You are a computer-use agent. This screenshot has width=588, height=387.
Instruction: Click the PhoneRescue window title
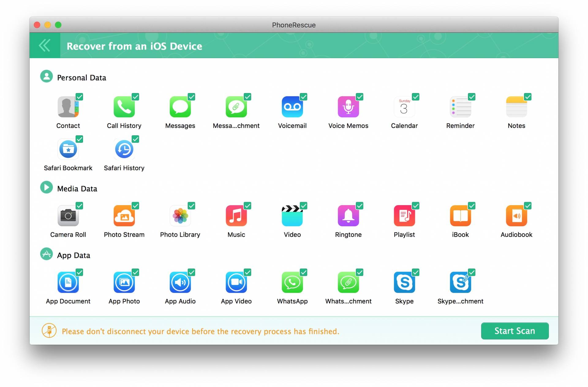point(294,25)
